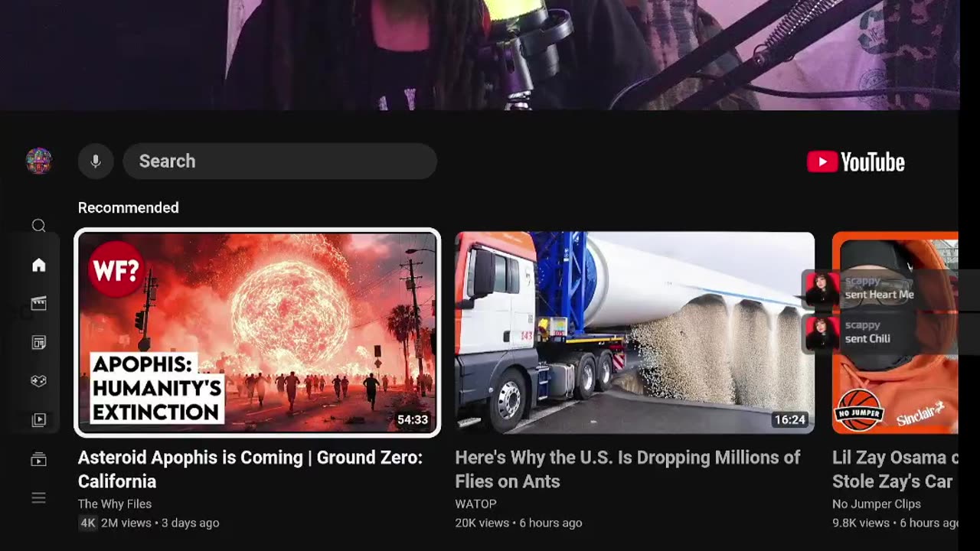Screen dimensions: 980x551
Task: Open the Library icon in sidebar
Action: pyautogui.click(x=39, y=420)
